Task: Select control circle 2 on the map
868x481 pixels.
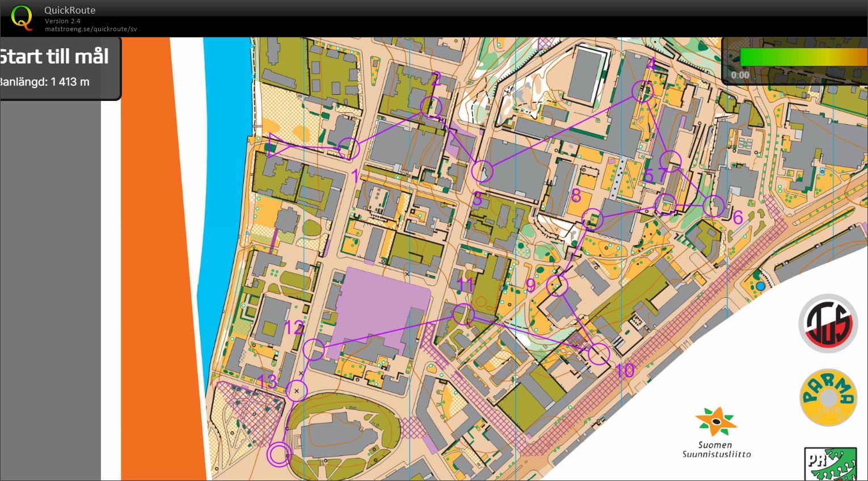Action: click(x=431, y=107)
